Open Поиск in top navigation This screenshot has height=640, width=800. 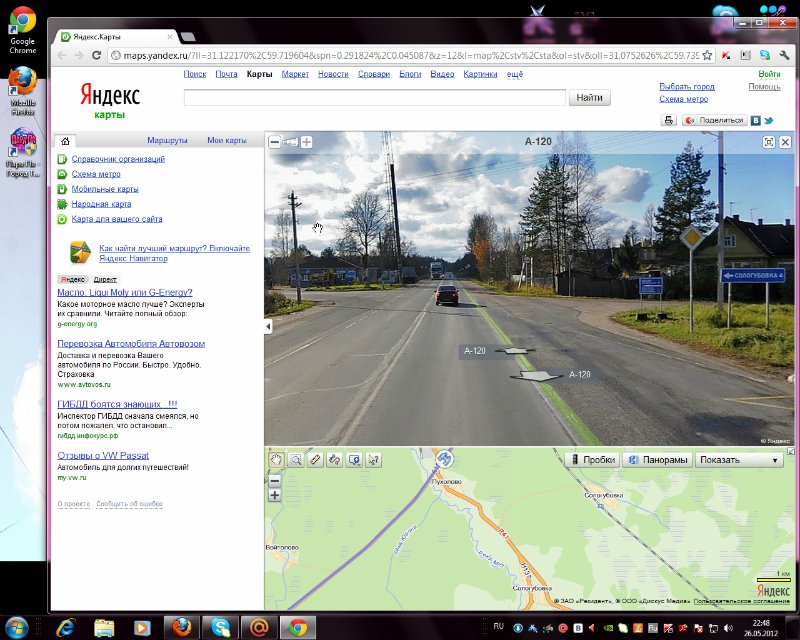pos(195,74)
